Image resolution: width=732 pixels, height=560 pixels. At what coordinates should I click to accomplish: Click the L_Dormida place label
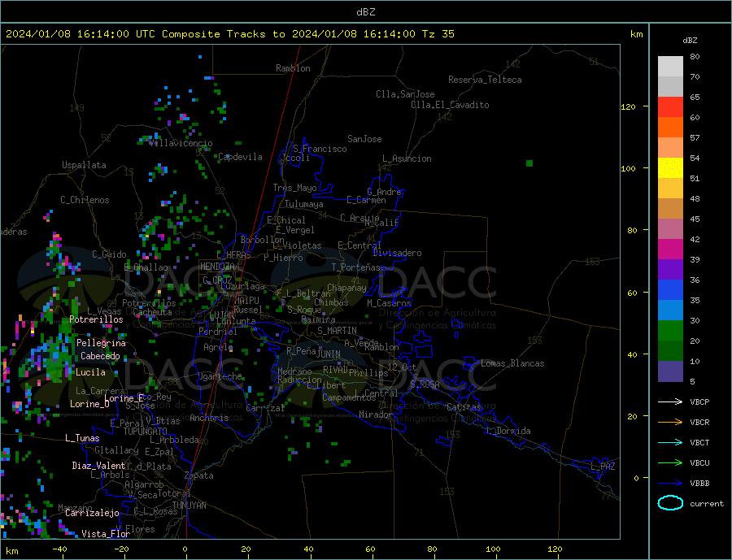[509, 432]
